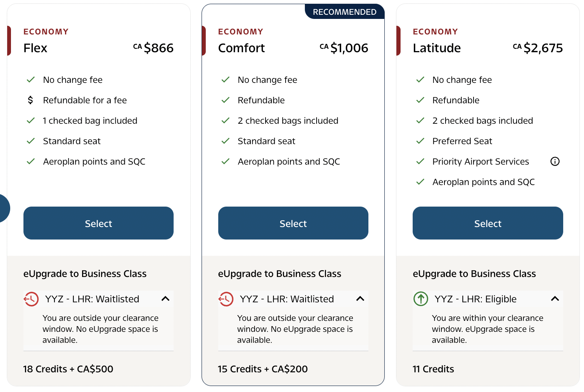Select the Economy Latitude fare
584x392 pixels.
[488, 223]
